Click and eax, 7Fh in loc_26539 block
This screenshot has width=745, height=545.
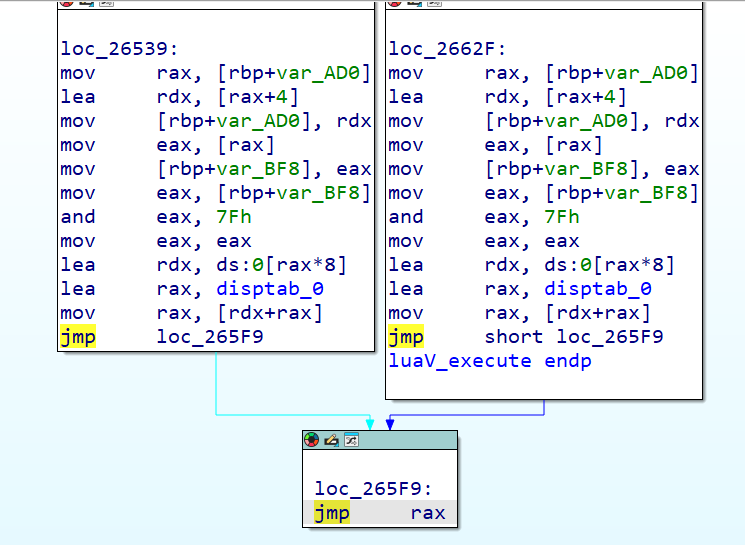click(156, 217)
